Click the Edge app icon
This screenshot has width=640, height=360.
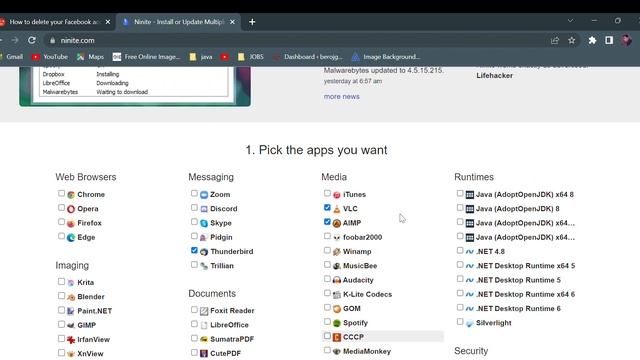(x=71, y=238)
